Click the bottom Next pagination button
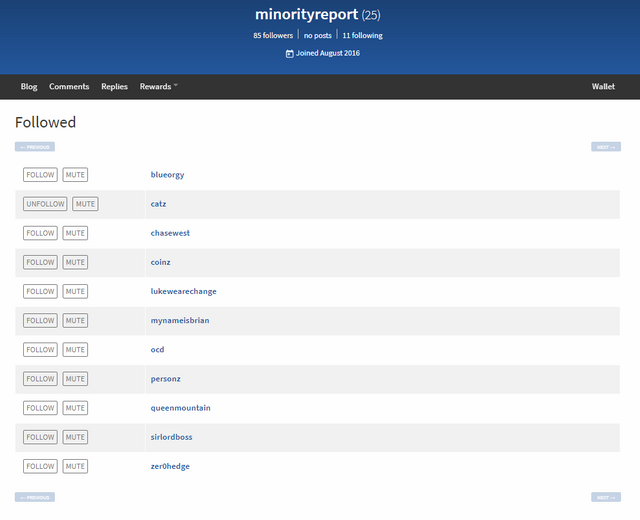640x520 pixels. (x=606, y=497)
